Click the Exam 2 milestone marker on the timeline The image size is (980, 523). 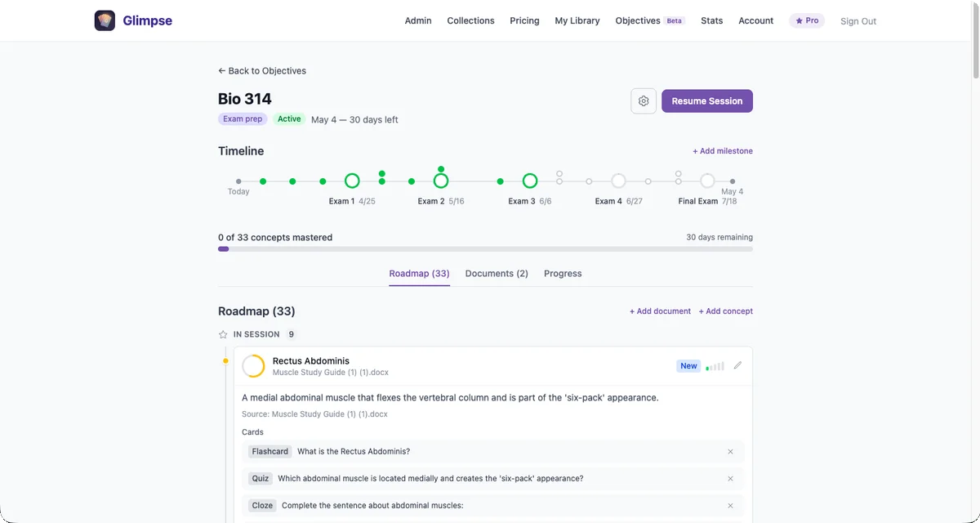pos(440,180)
